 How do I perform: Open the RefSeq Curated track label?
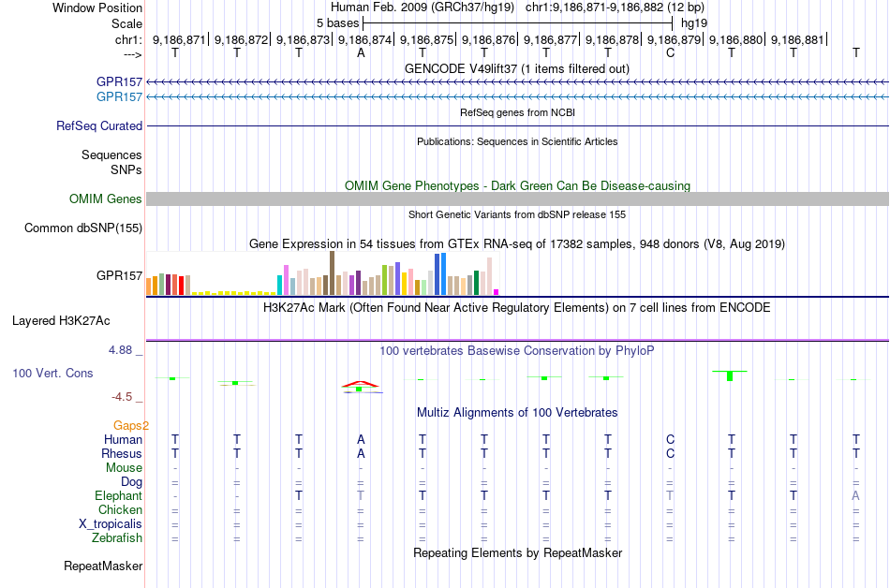pos(99,125)
